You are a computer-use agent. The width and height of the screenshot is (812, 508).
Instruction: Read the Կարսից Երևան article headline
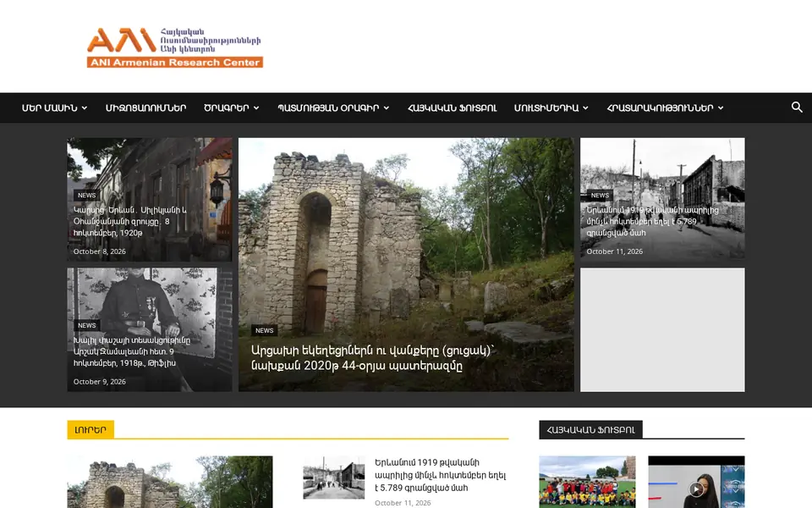point(129,221)
